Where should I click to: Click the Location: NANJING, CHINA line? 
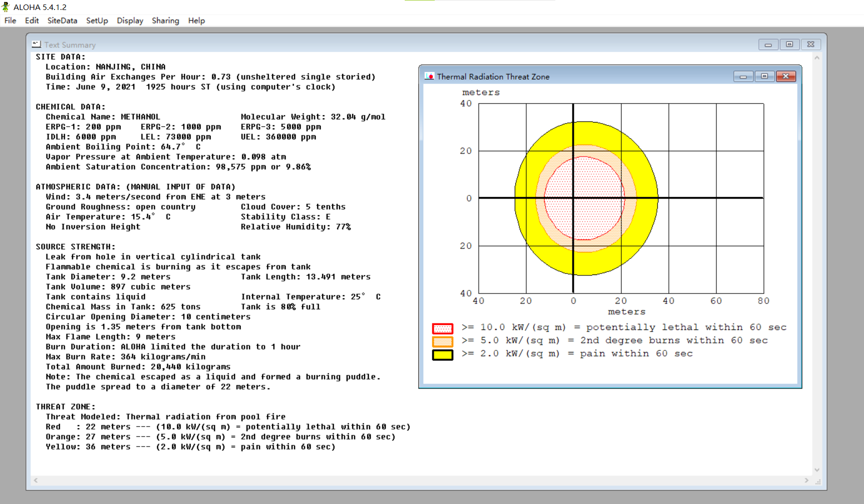pos(106,67)
